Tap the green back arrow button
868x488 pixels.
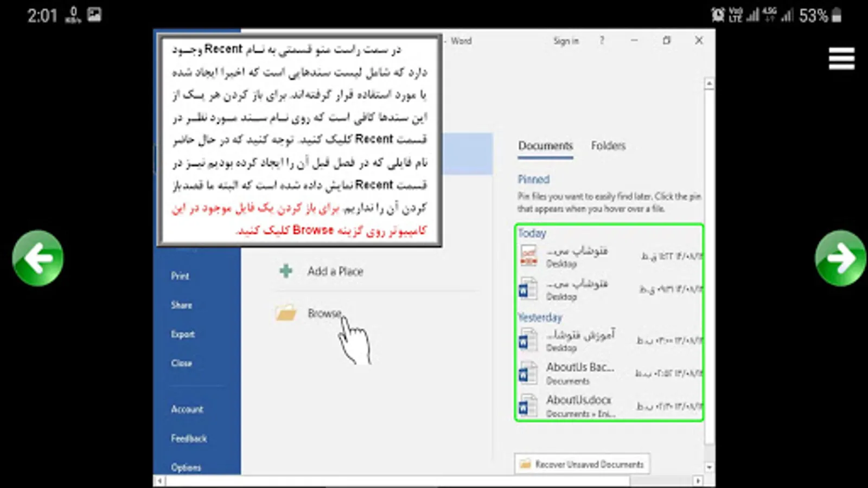(37, 258)
